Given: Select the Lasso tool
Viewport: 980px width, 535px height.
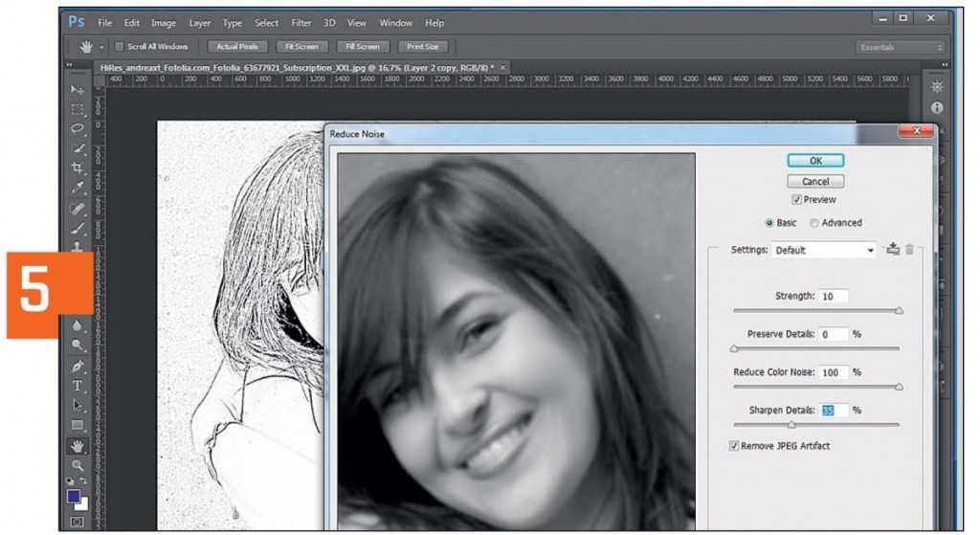Looking at the screenshot, I should [78, 128].
